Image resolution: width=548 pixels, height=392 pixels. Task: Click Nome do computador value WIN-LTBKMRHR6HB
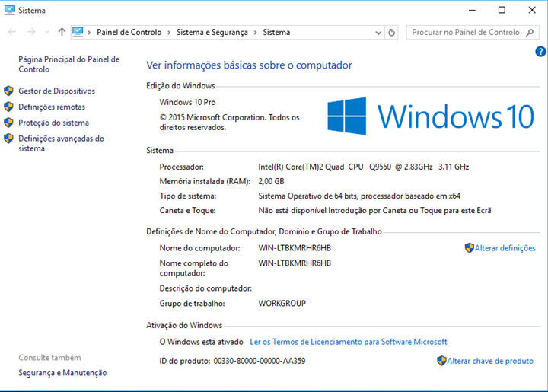pos(295,248)
